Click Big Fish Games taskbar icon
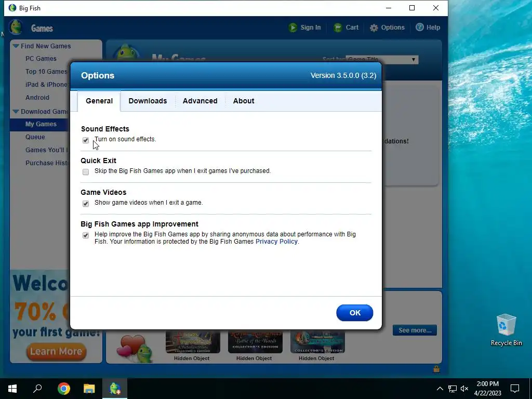 (115, 389)
